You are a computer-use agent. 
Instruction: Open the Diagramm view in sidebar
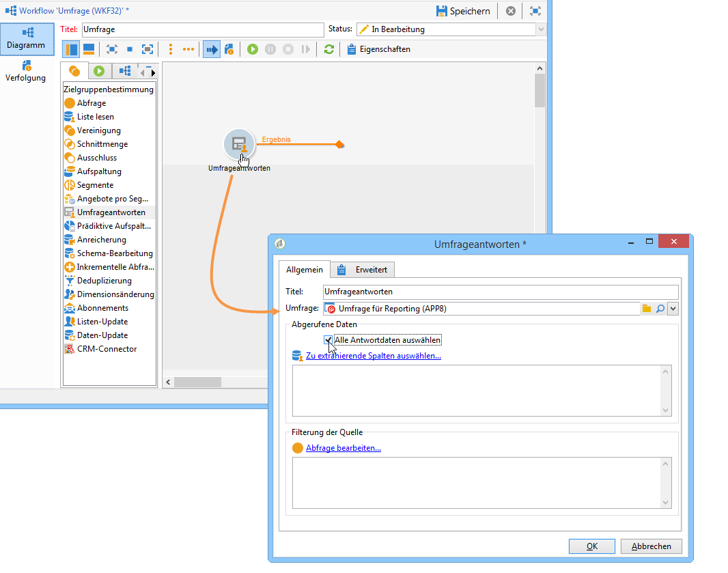click(27, 38)
